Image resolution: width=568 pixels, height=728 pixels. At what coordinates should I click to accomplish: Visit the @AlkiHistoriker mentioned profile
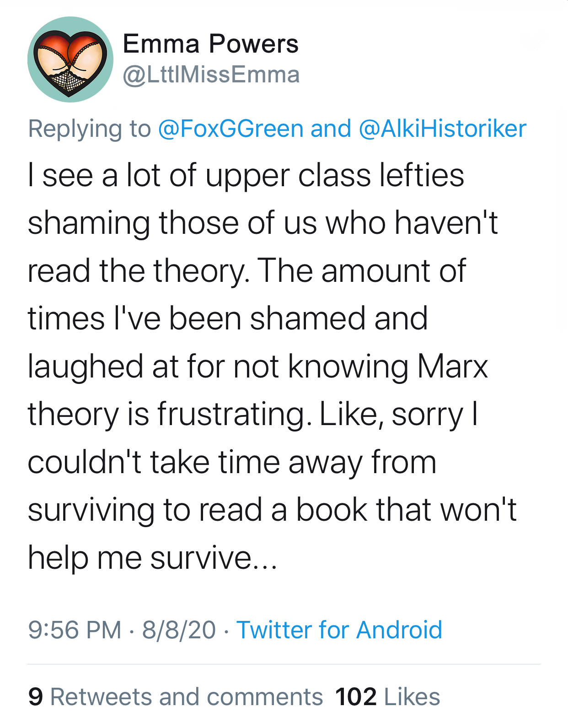pyautogui.click(x=443, y=129)
